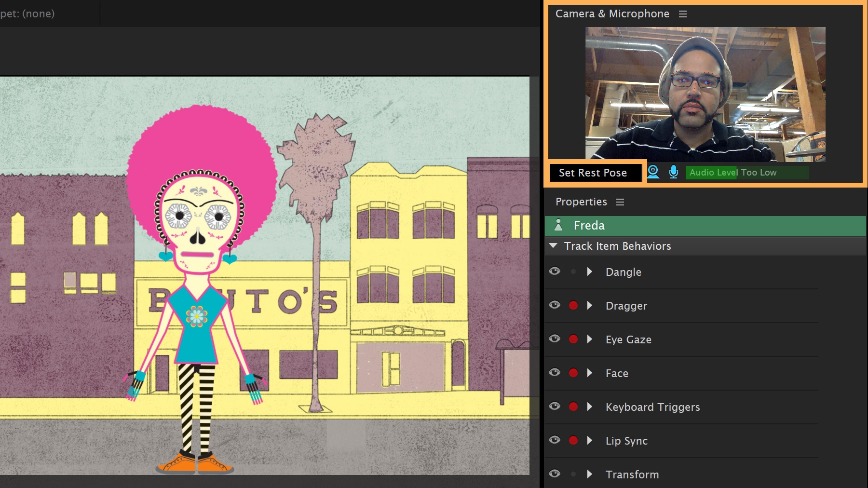Toggle visibility of the Face behavior

click(555, 373)
